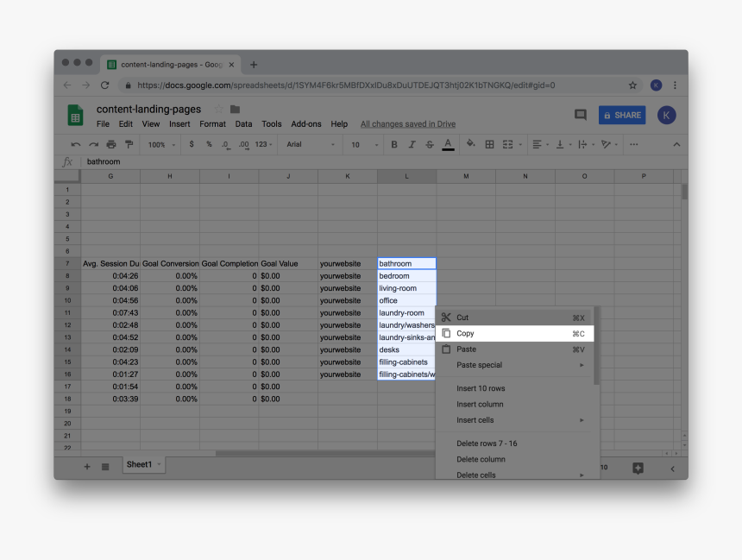The image size is (742, 560).
Task: Reload the page in browser
Action: click(105, 85)
